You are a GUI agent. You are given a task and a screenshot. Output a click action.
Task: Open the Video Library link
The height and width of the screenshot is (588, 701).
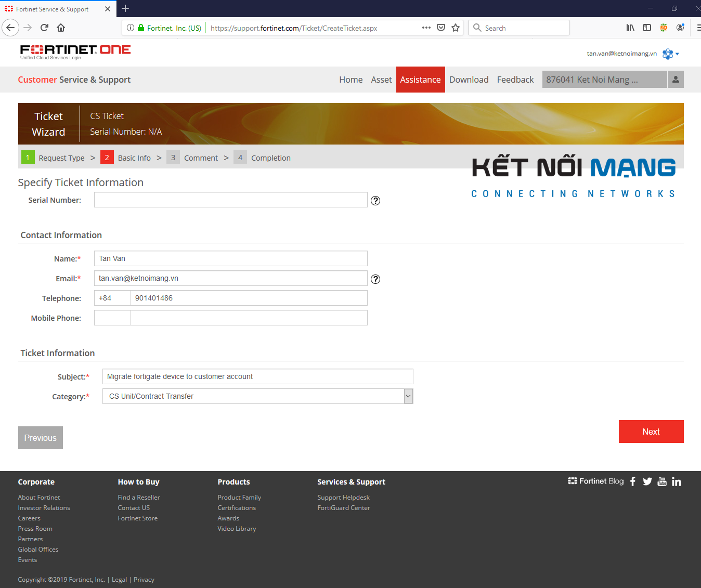pyautogui.click(x=237, y=529)
